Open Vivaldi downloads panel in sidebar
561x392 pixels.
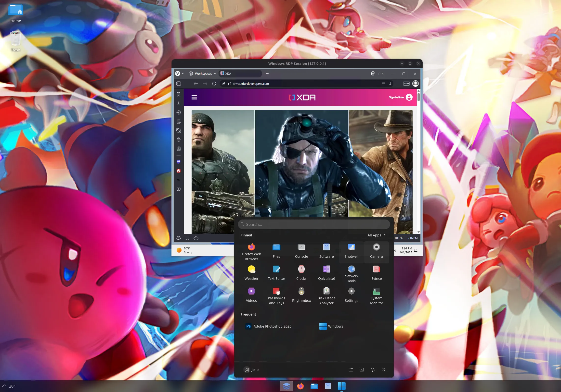(179, 103)
